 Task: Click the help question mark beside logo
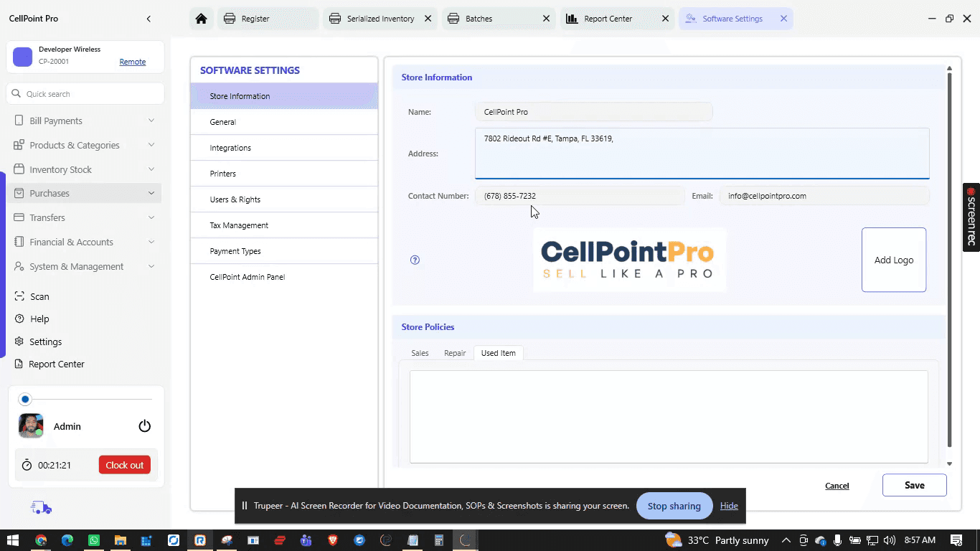coord(415,260)
